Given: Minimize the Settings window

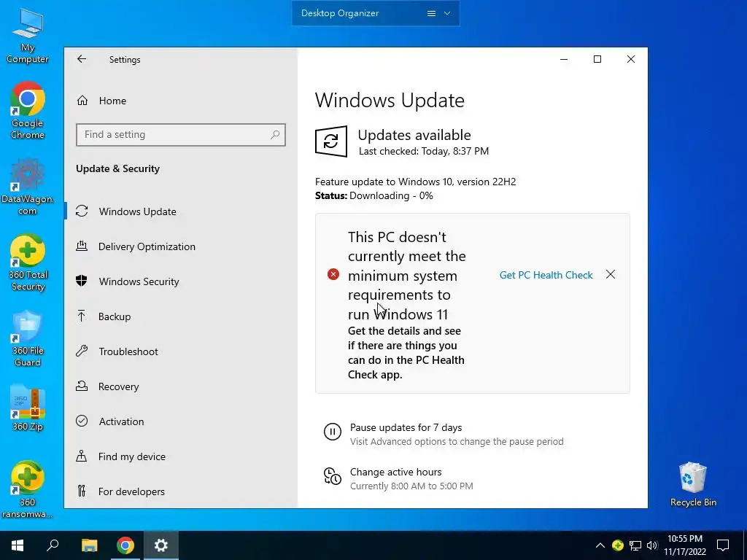Looking at the screenshot, I should (564, 59).
